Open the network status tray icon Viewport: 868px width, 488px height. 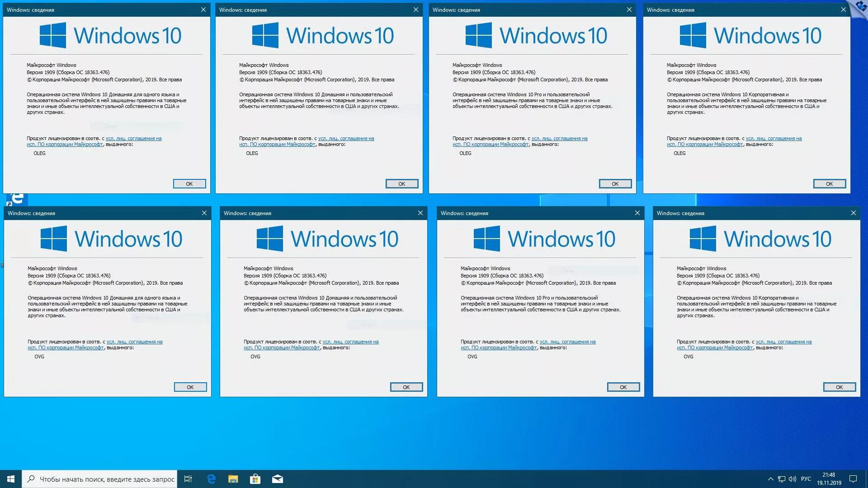781,479
